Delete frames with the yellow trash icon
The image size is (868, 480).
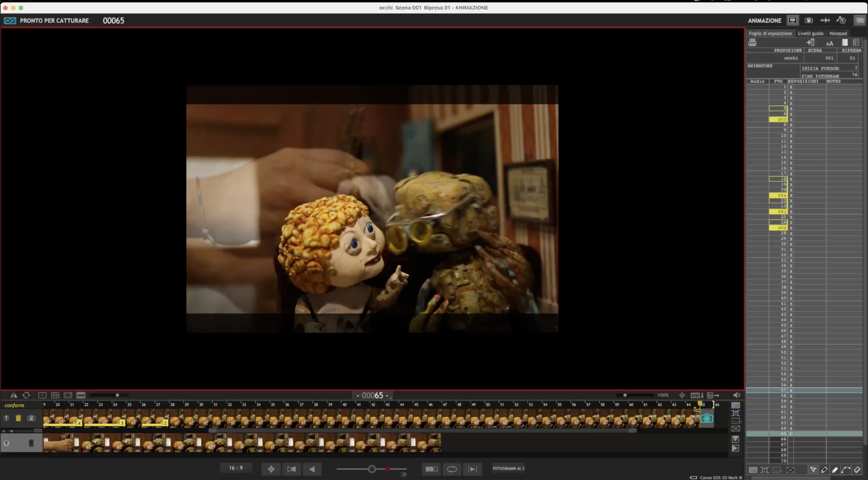pyautogui.click(x=18, y=418)
